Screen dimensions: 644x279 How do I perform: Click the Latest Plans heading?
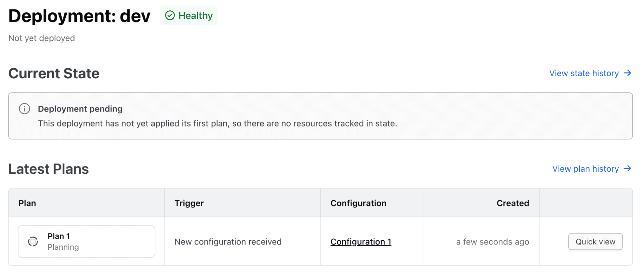(49, 169)
